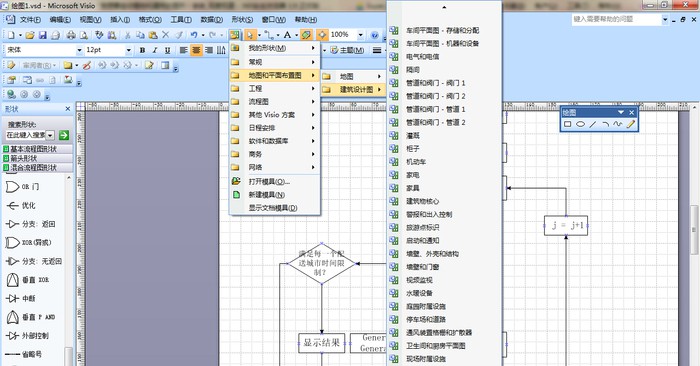Set text alignment to left

pyautogui.click(x=183, y=50)
